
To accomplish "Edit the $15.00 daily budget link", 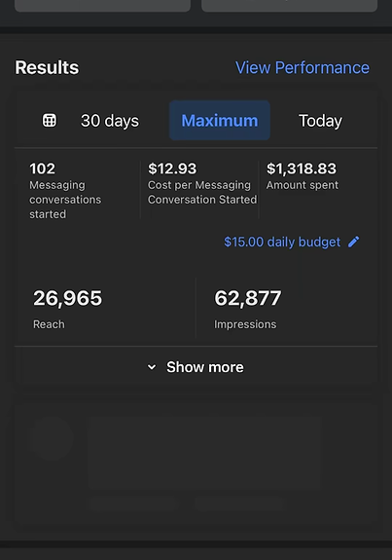I will 282,242.
